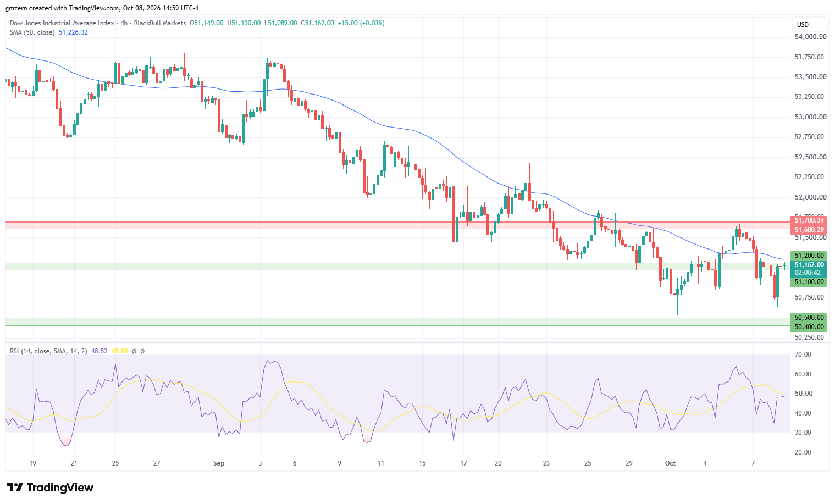Click the 29 label on the date axis
Screen dimensions: 835x504
(629, 463)
